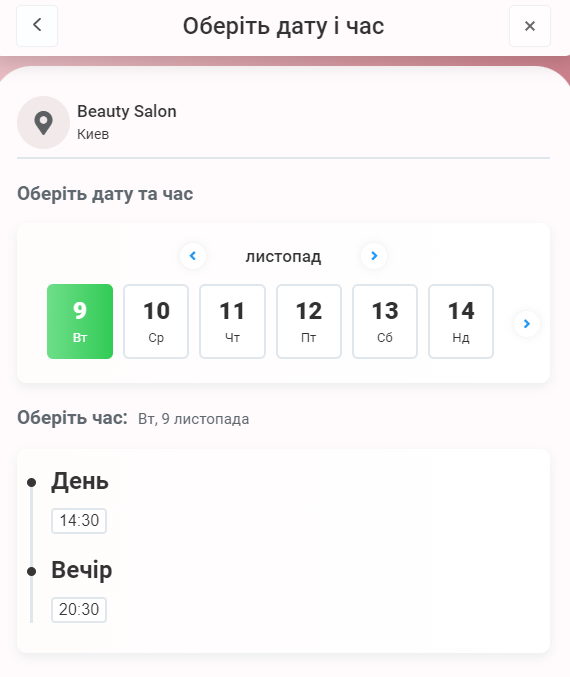This screenshot has height=677, width=570.
Task: Click the location pin icon
Action: point(43,123)
